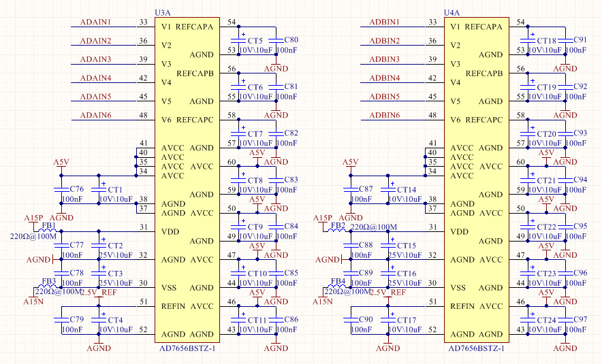The height and width of the screenshot is (364, 602).
Task: Click REFIN pin name on U4A
Action: tap(462, 306)
